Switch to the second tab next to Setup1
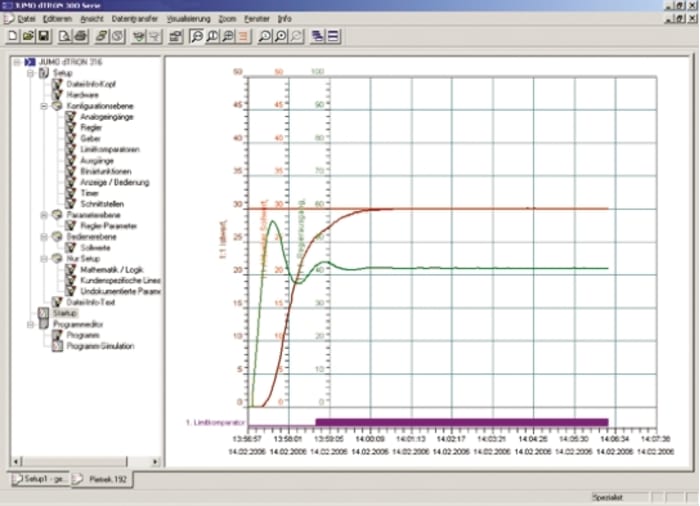 click(x=102, y=479)
